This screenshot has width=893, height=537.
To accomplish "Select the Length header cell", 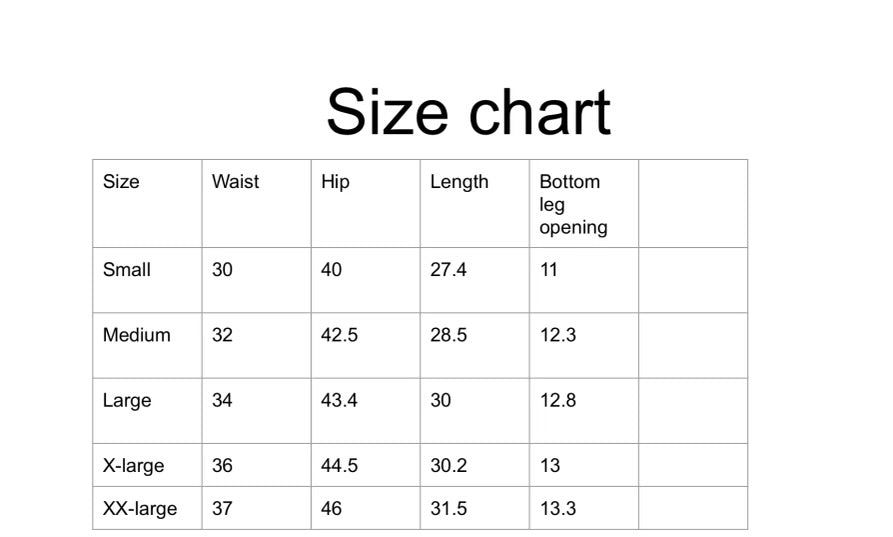I will pyautogui.click(x=459, y=182).
